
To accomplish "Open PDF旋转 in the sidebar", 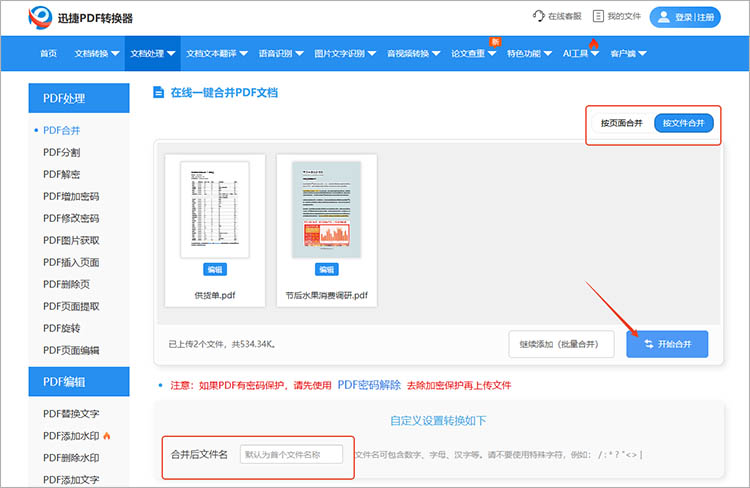I will pyautogui.click(x=62, y=328).
